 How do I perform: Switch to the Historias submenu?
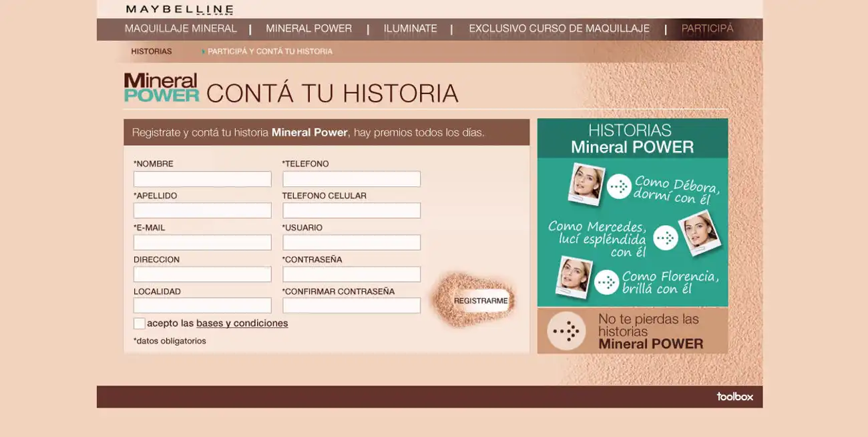click(x=151, y=51)
